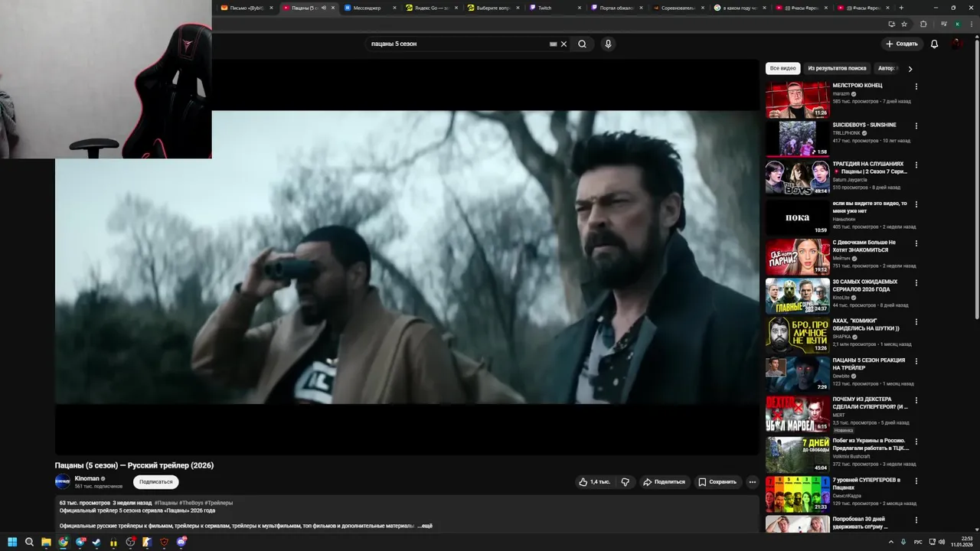Open 'SUICIDEBOYS - SUNSHINE' video thumbnail
980x551 pixels.
(x=797, y=139)
